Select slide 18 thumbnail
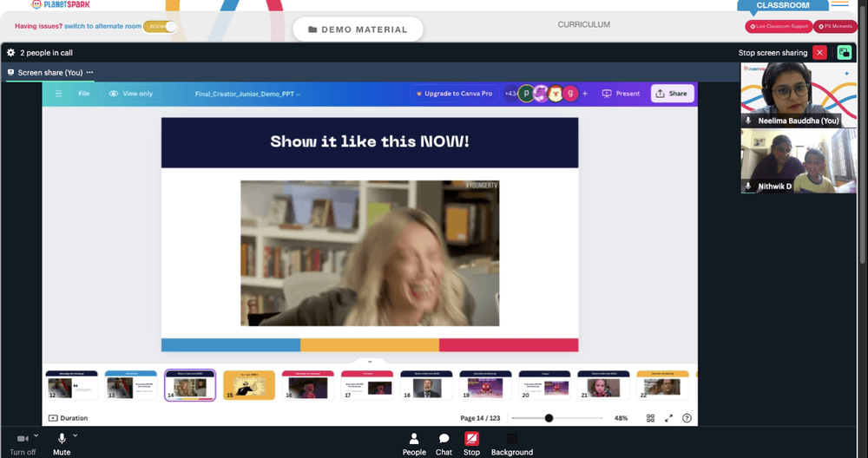 point(426,385)
